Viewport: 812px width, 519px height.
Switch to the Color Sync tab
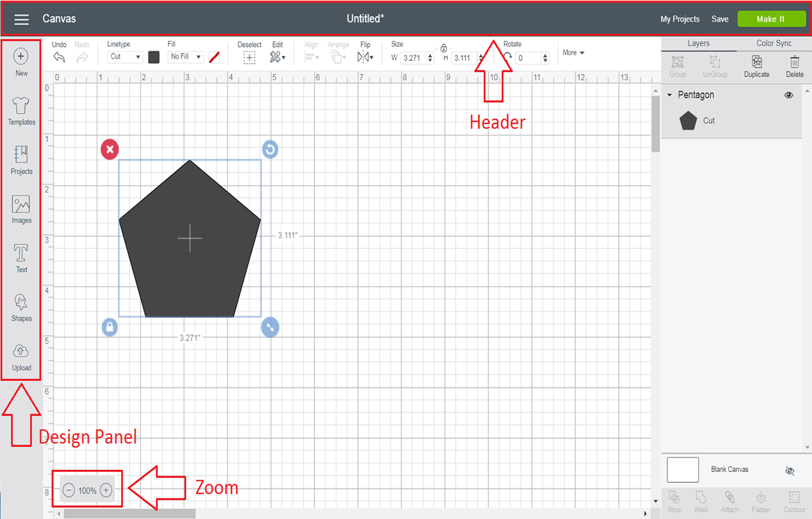[773, 43]
